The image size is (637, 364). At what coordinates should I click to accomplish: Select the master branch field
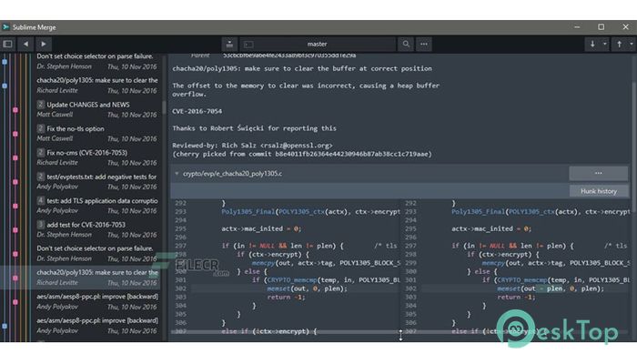(318, 45)
